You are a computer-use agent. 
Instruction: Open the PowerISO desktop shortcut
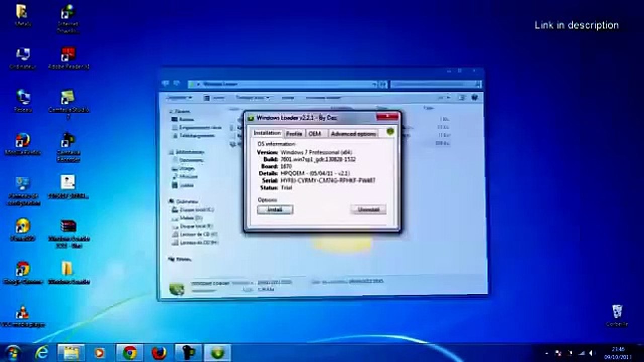click(x=23, y=230)
